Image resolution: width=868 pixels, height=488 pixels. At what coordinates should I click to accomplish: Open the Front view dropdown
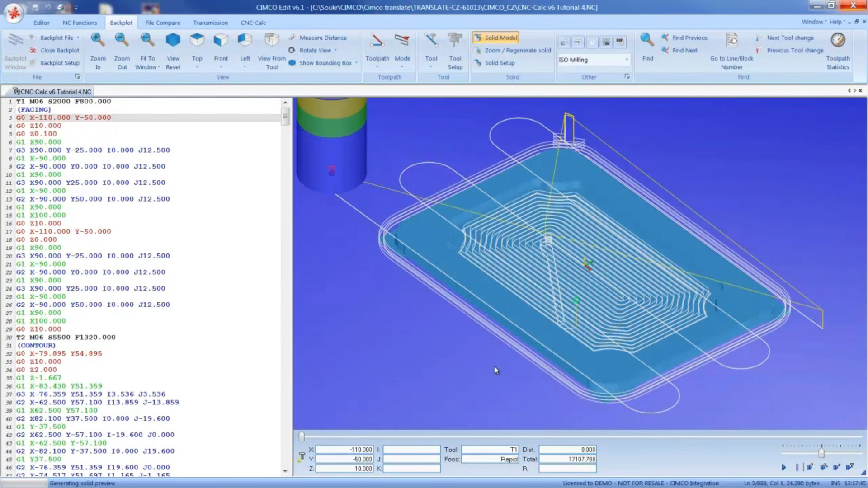coord(221,67)
